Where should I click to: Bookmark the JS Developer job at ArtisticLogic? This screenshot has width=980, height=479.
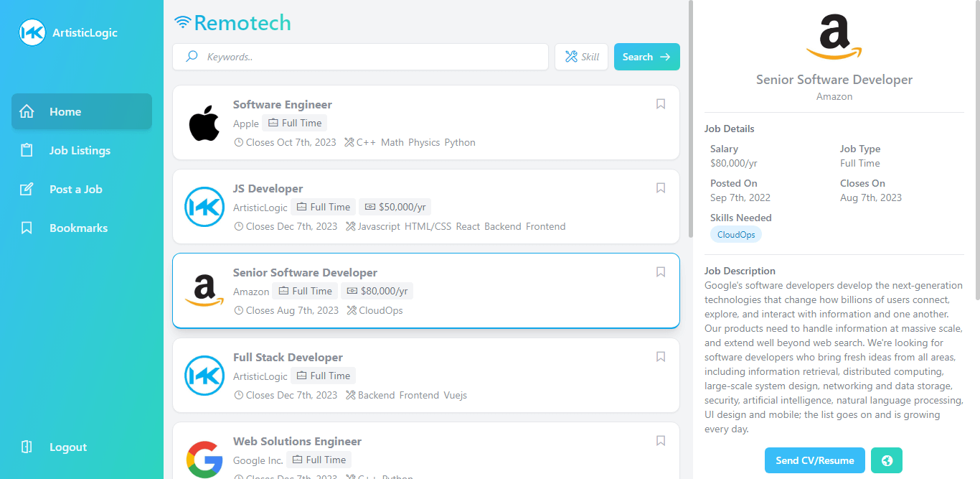pos(660,187)
